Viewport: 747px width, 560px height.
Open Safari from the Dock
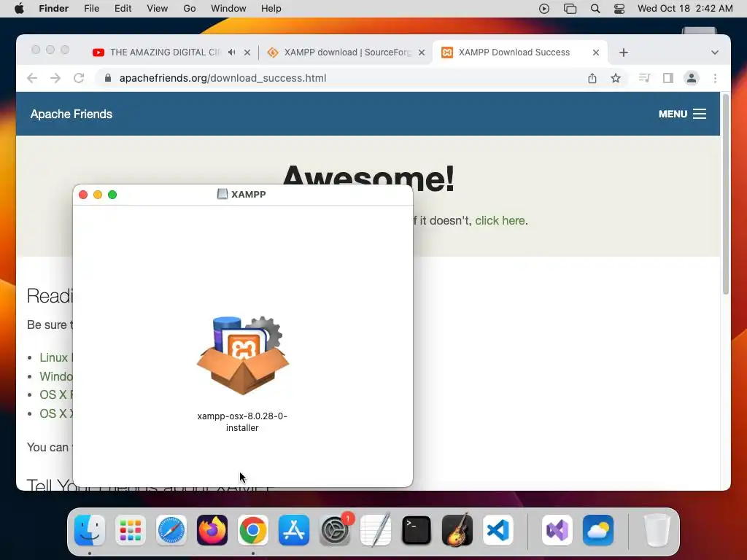pos(171,530)
